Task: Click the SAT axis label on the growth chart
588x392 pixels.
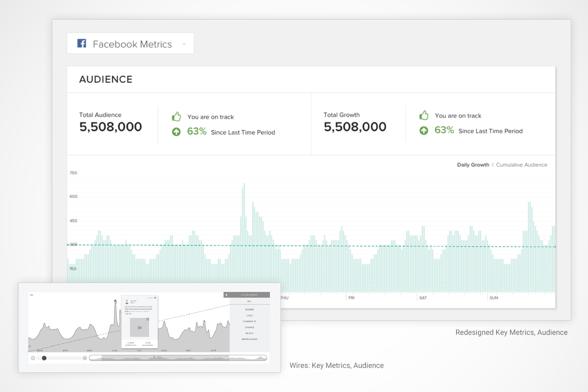Action: pos(423,298)
